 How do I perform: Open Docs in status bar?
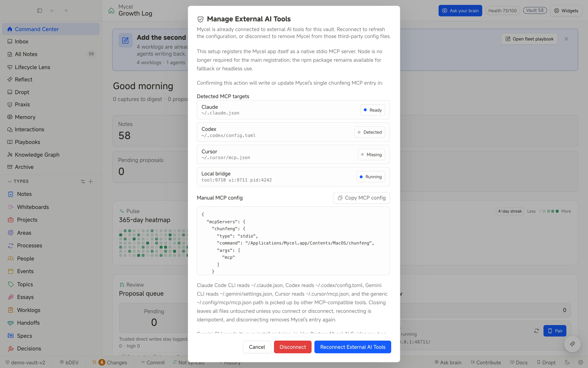(x=519, y=362)
